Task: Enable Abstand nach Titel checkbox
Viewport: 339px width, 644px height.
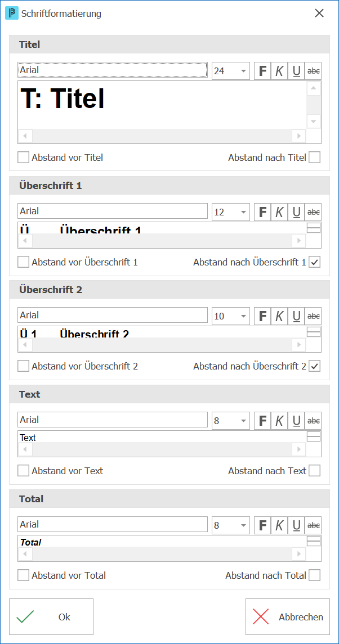Action: point(314,157)
